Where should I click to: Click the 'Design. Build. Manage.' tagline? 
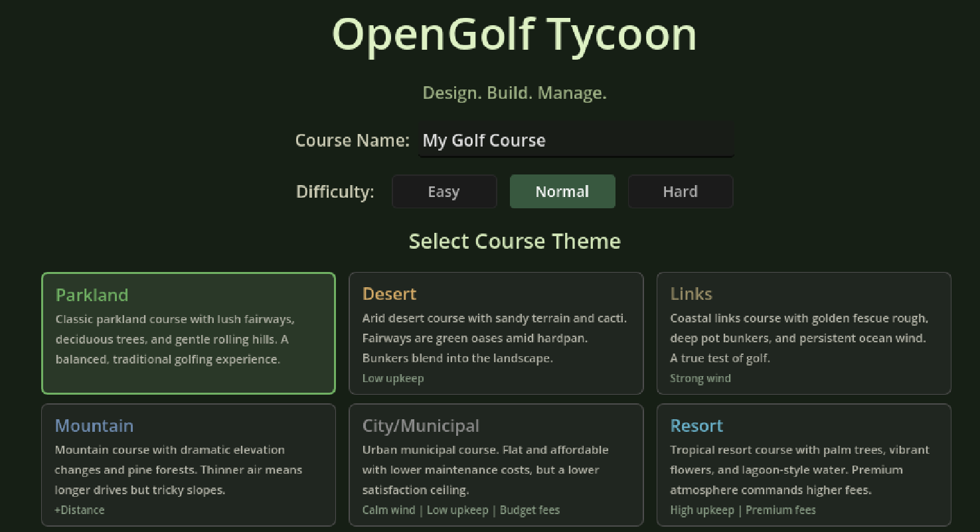coord(515,93)
